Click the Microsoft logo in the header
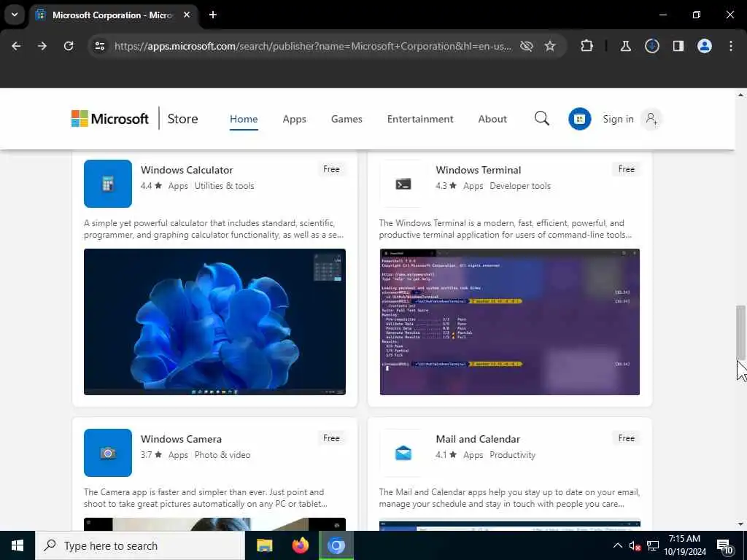 click(110, 119)
